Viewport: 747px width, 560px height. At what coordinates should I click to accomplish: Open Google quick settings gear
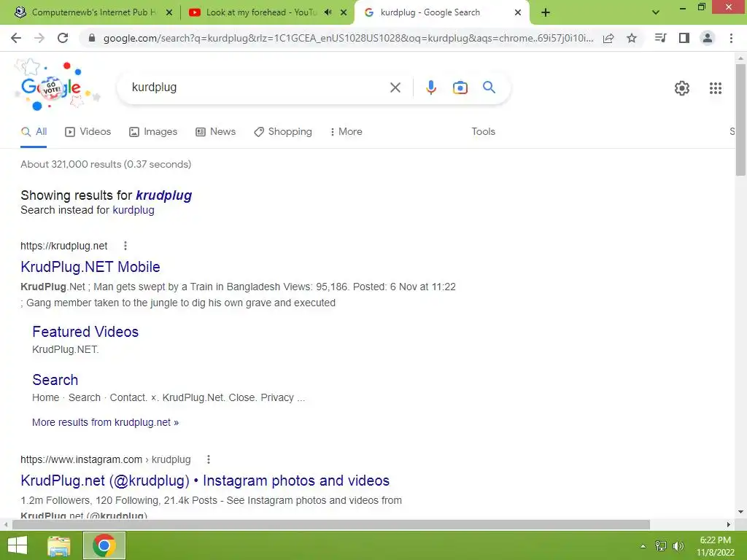[682, 88]
